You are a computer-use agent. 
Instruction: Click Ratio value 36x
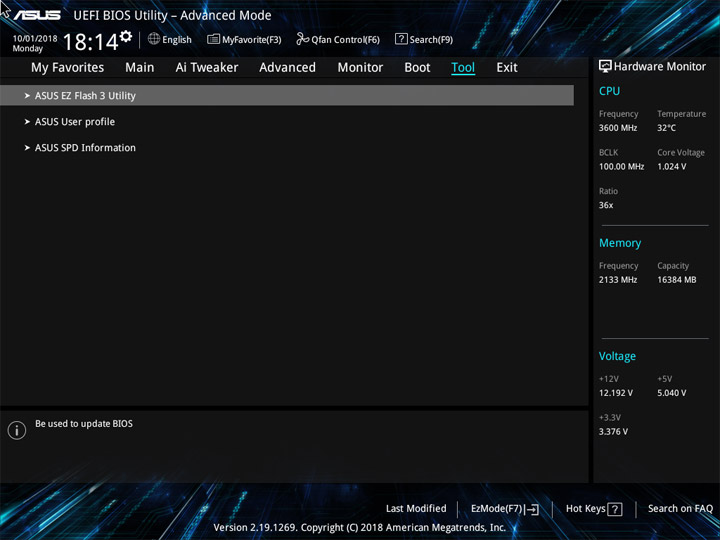[x=606, y=205]
